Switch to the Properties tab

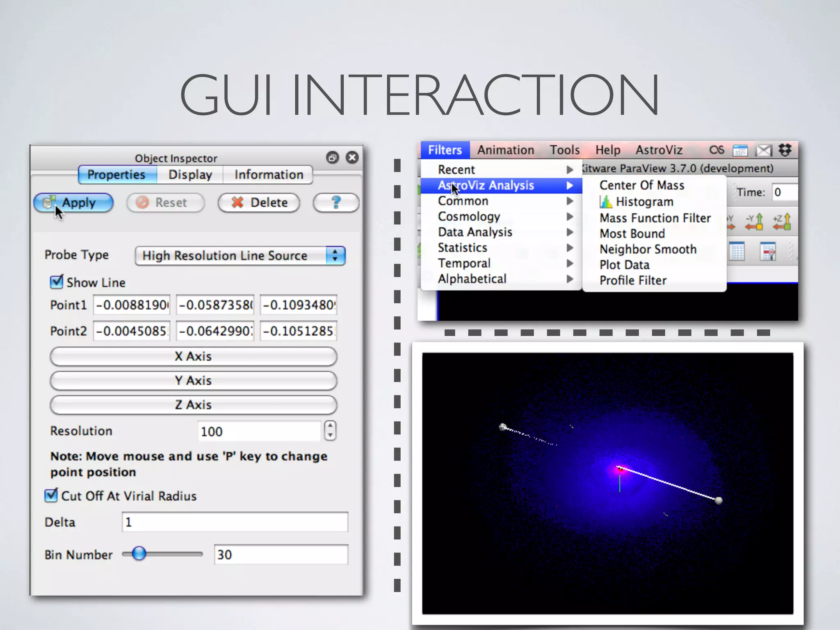click(117, 175)
